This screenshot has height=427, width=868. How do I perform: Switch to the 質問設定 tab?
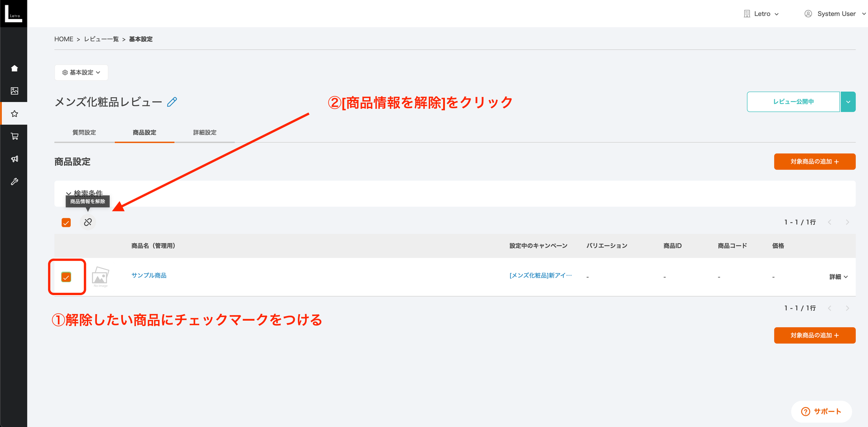[83, 132]
